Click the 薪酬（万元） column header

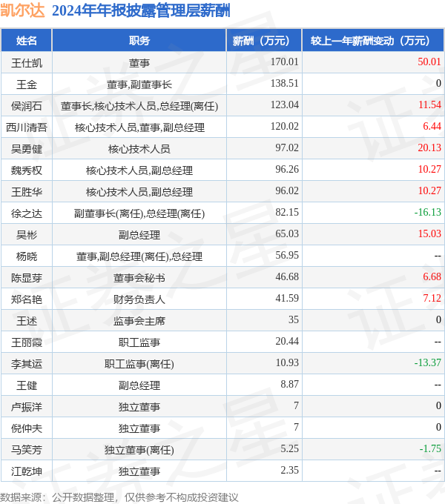264,41
